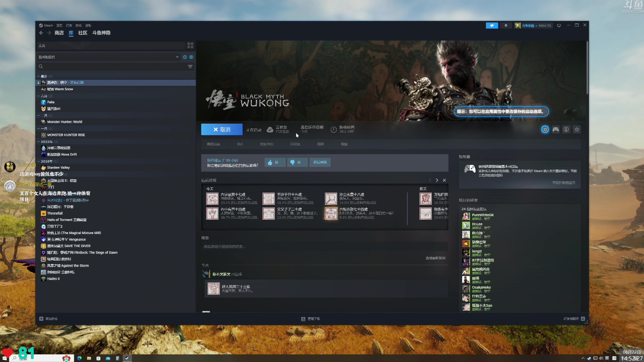Click the achievement icon in today's activity
Viewport: 644px width, 362px height.
pos(213,289)
